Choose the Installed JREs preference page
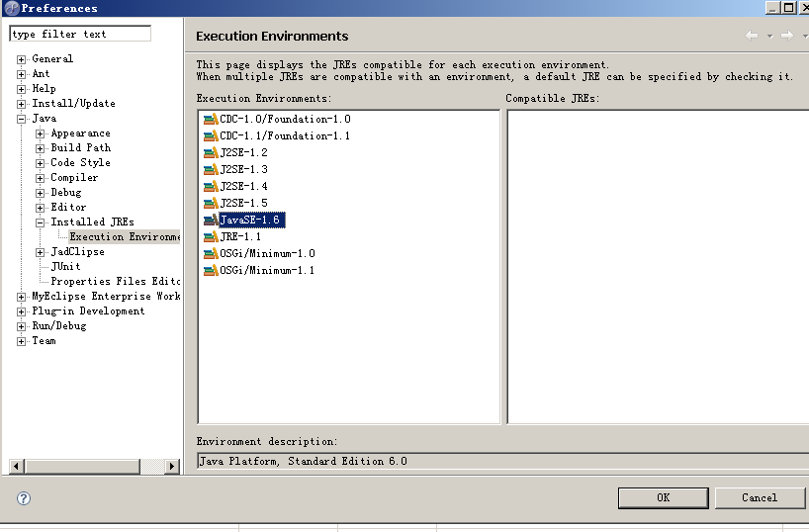Image resolution: width=809 pixels, height=532 pixels. [92, 222]
